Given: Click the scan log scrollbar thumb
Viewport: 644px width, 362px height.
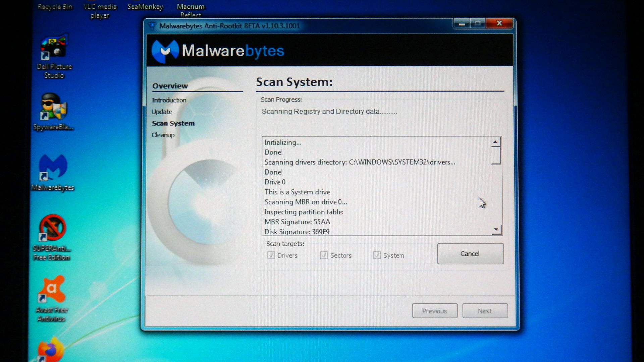Looking at the screenshot, I should click(x=496, y=155).
